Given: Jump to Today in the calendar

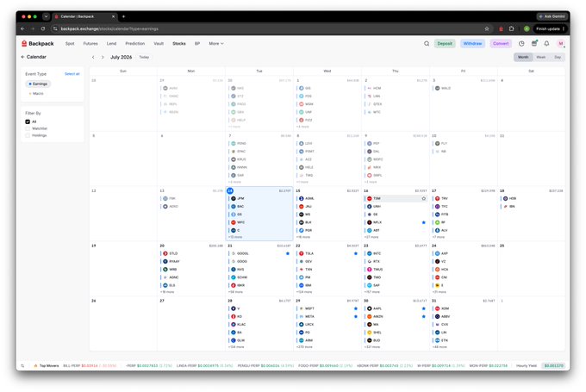Looking at the screenshot, I should click(x=144, y=57).
